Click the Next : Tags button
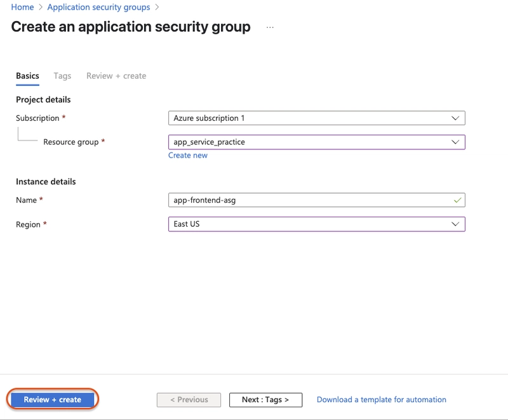 click(x=265, y=400)
